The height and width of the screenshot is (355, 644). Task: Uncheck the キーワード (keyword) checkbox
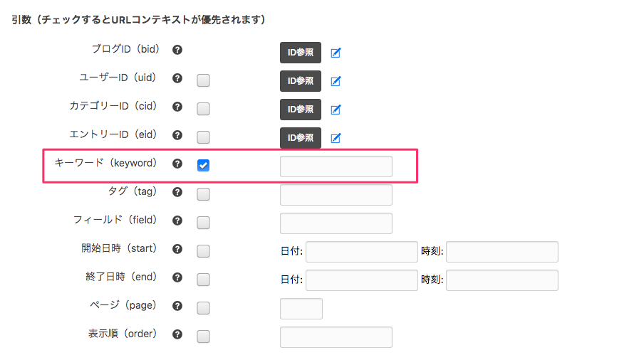pyautogui.click(x=203, y=166)
